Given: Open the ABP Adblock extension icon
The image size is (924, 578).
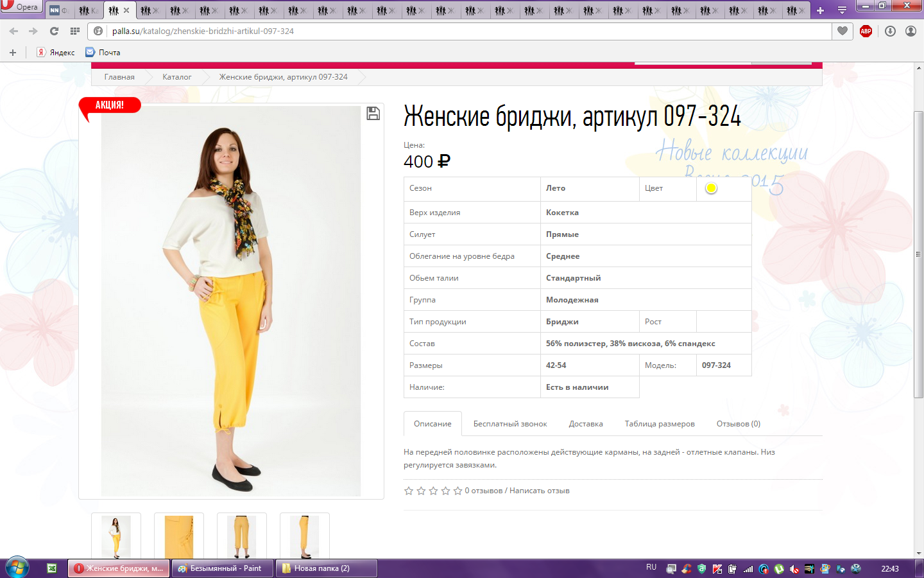Looking at the screenshot, I should pyautogui.click(x=866, y=31).
